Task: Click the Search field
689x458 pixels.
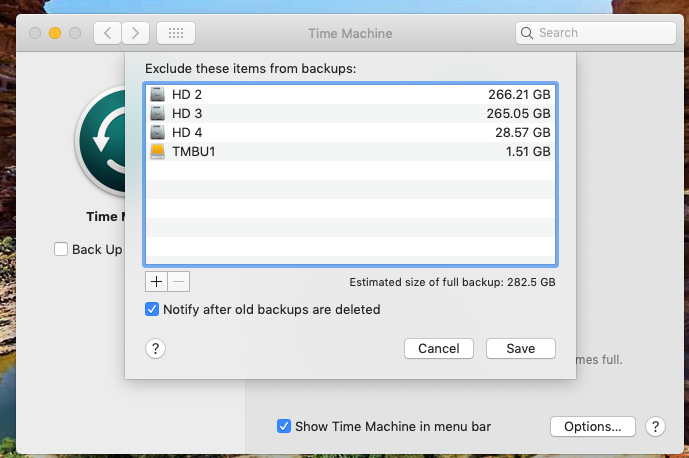Action: tap(596, 33)
